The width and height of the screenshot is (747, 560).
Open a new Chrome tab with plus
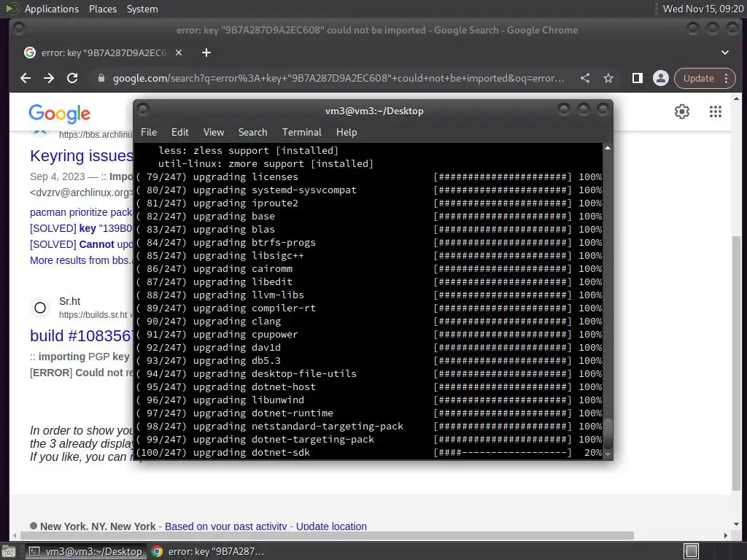206,52
